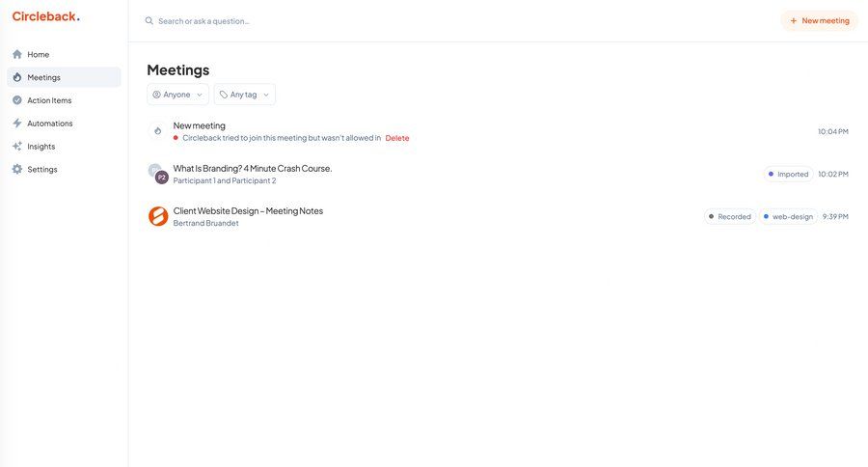Click the Home house icon

coord(17,54)
